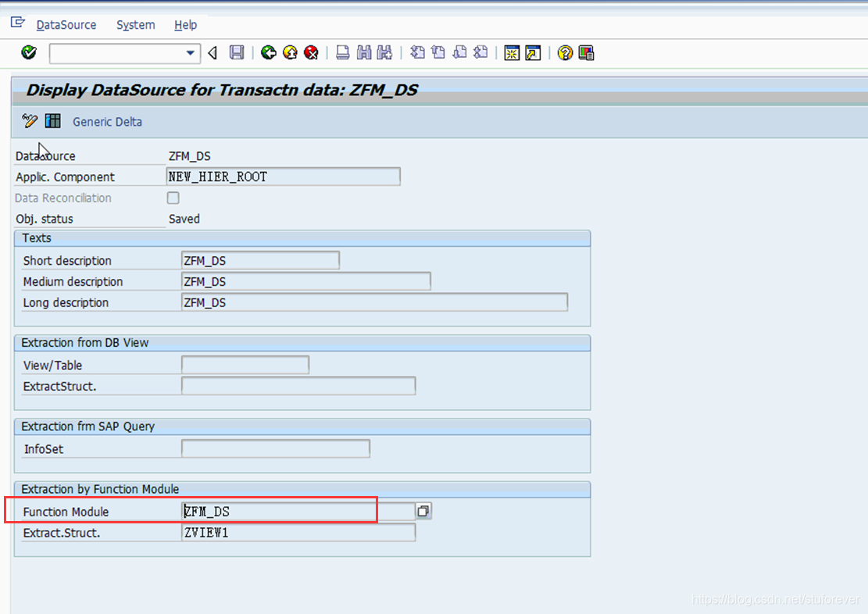This screenshot has width=868, height=614.
Task: Click the Applic. Component field
Action: coord(283,177)
